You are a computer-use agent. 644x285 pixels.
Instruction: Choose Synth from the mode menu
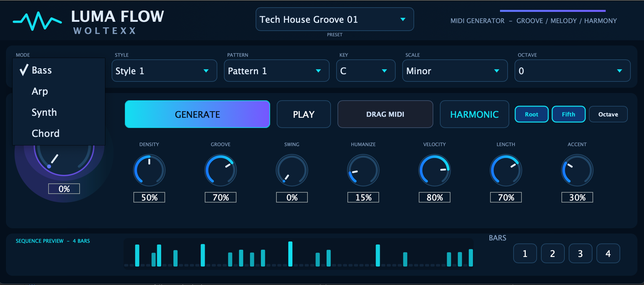click(x=59, y=112)
